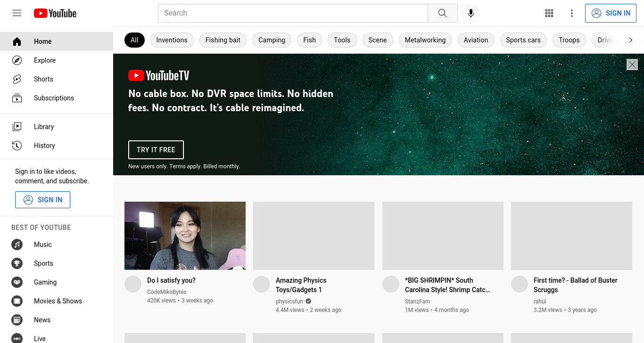Viewport: 644px width, 343px height.
Task: Click '3.2M views' text
Action: 548,310
